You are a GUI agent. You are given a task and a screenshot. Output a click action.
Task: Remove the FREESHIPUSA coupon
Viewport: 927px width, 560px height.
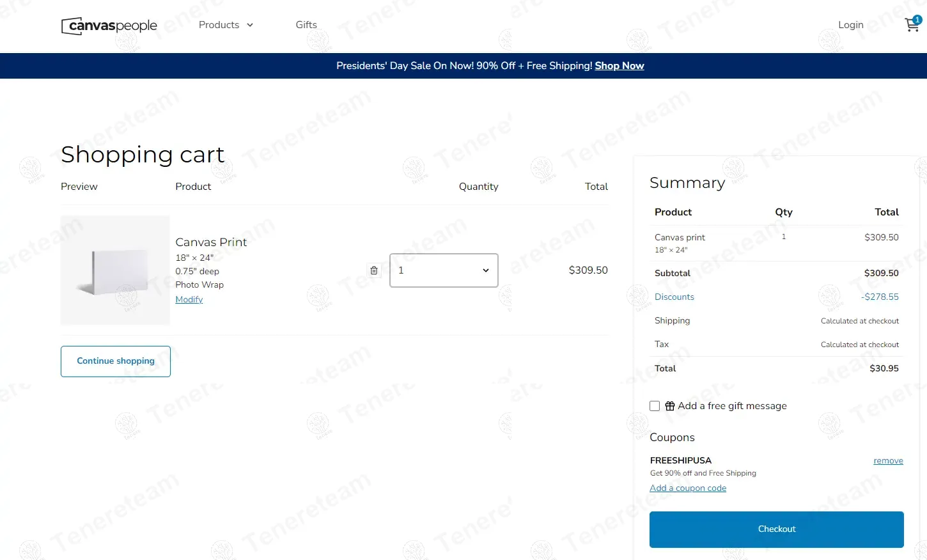888,461
